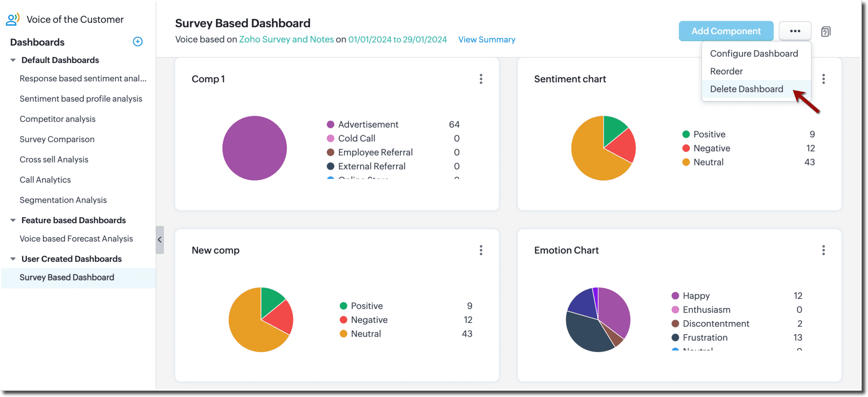Click the add dashboard plus icon
868x397 pixels.
coord(138,42)
